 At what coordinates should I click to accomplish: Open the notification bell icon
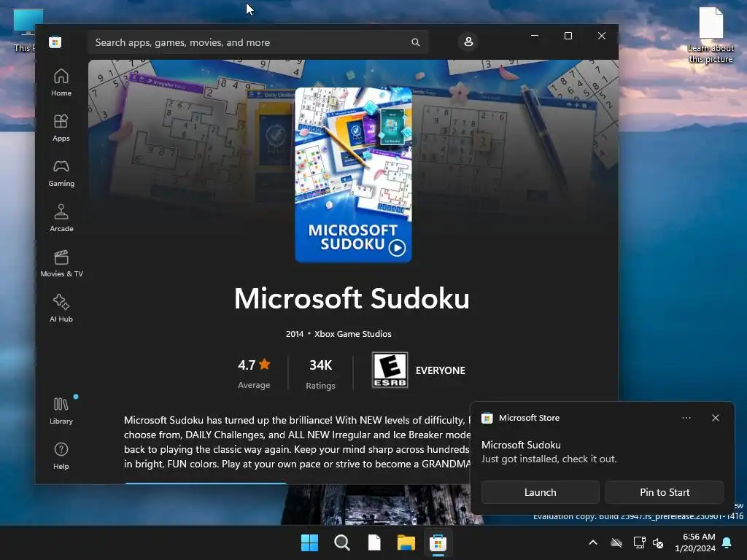pyautogui.click(x=727, y=542)
